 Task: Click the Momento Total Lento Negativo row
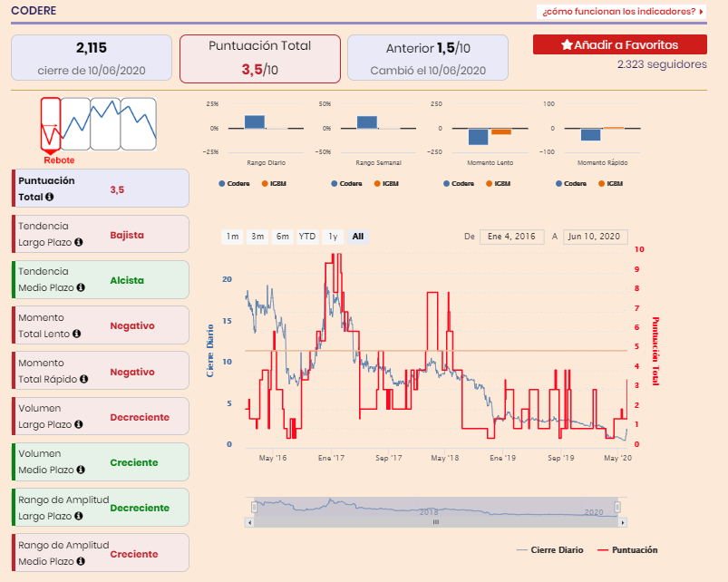(101, 325)
